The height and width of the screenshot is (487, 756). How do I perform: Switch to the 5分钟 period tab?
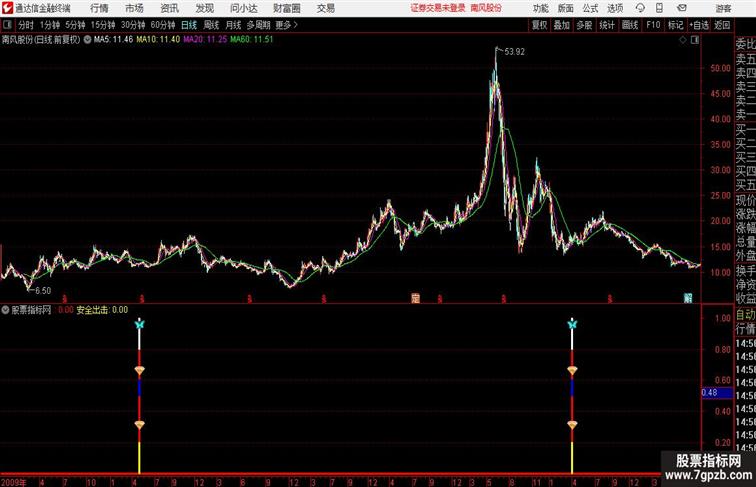click(75, 25)
